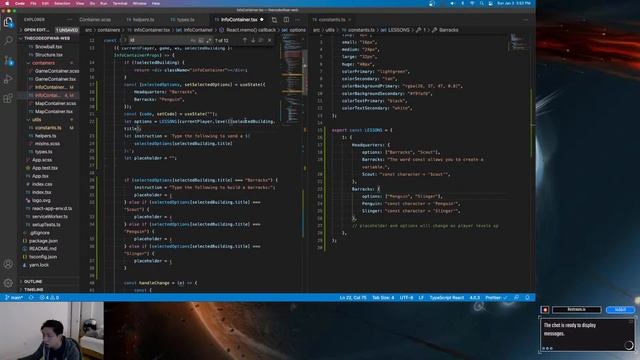
Task: Collapse the utils folder
Action: click(x=36, y=120)
